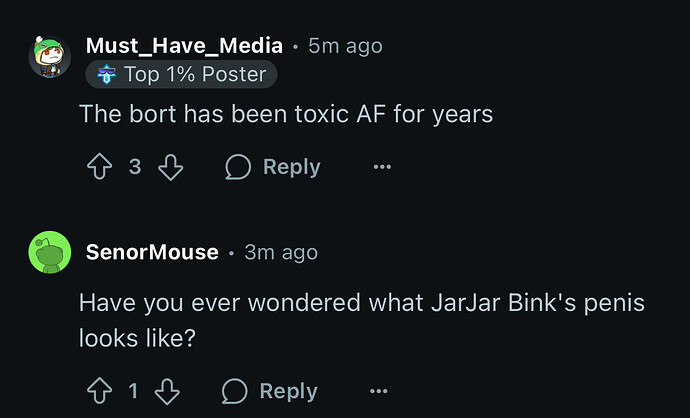The image size is (690, 418).
Task: Click the vote score 3
Action: click(x=135, y=167)
